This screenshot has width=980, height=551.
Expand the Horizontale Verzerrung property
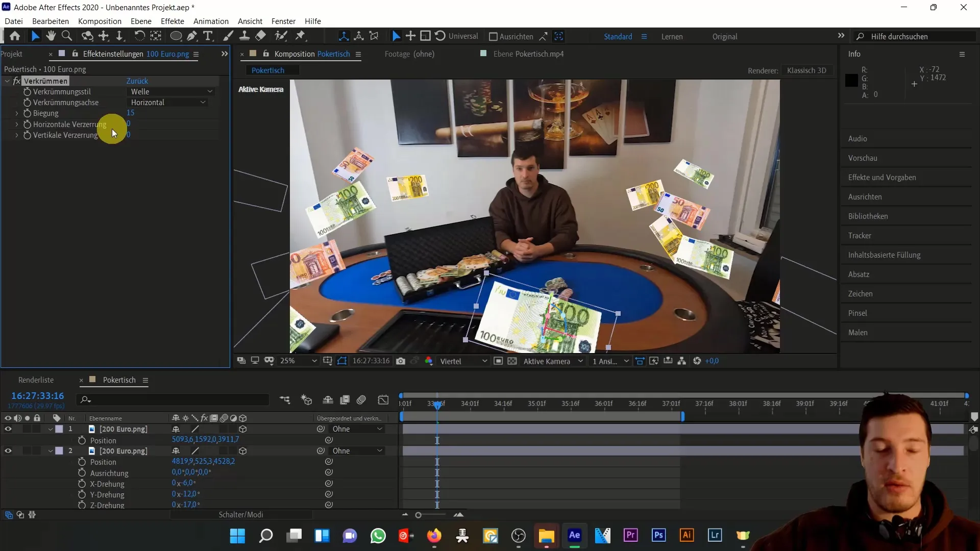click(x=16, y=124)
